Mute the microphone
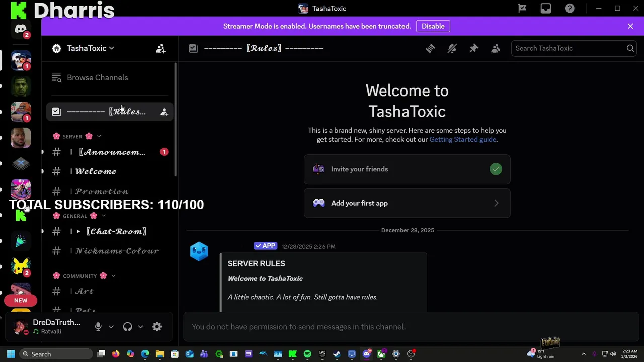 (x=98, y=327)
